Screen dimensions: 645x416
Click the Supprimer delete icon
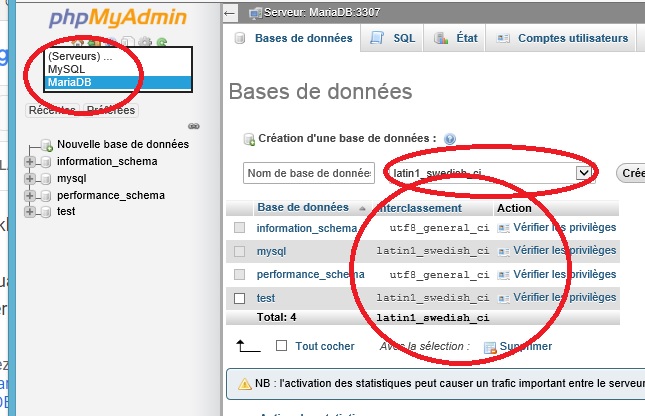click(490, 348)
